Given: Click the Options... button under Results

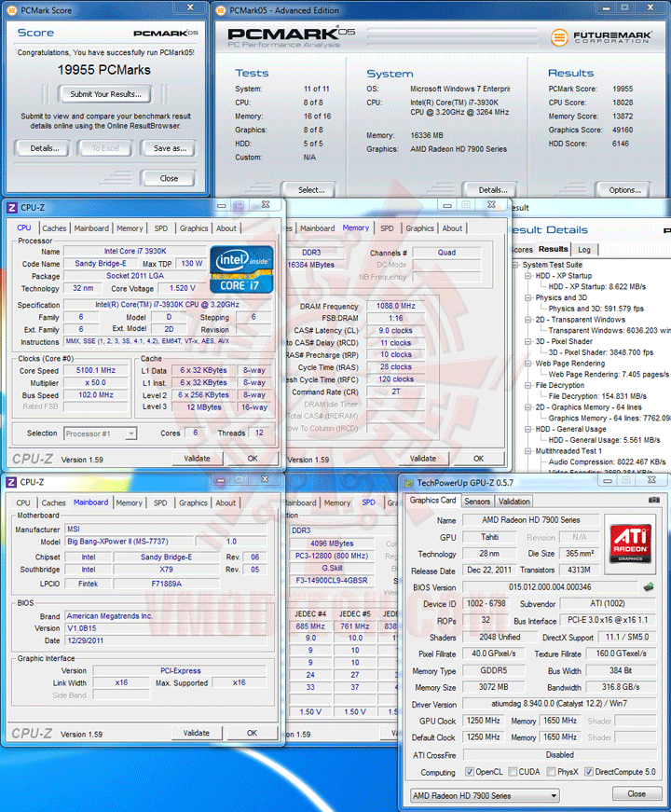Looking at the screenshot, I should pos(624,190).
